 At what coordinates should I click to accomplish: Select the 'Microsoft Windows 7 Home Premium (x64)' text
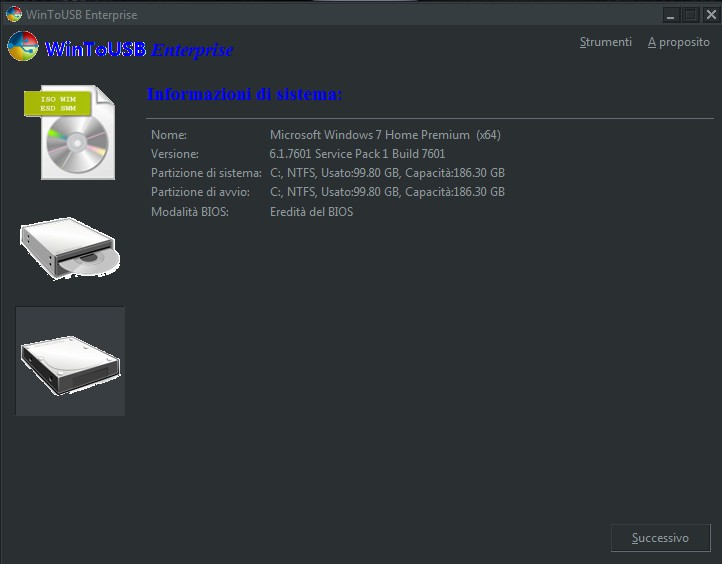(x=385, y=135)
